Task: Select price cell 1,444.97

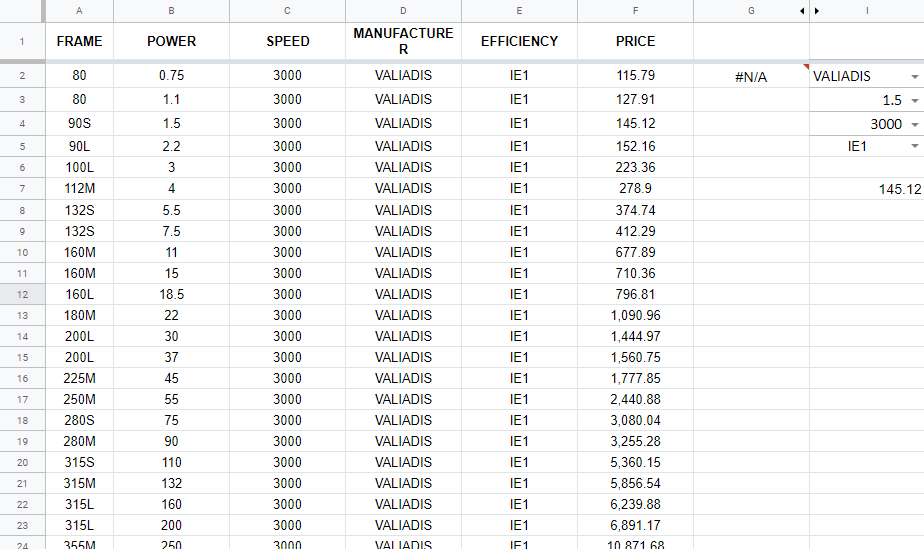Action: pos(635,336)
